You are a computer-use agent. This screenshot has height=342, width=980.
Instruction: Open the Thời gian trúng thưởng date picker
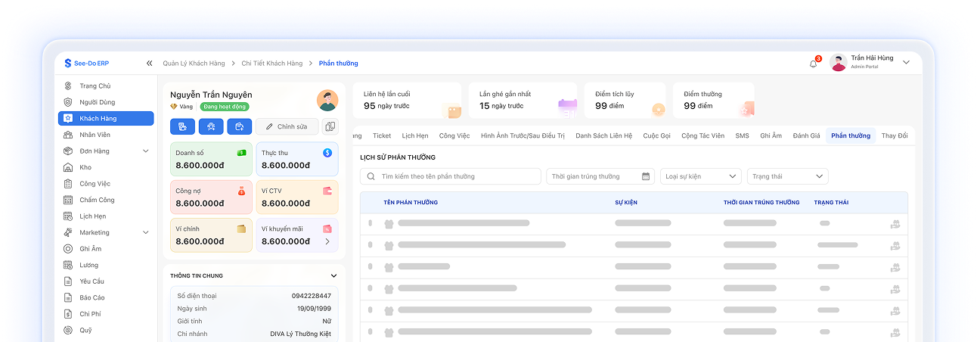coord(600,176)
